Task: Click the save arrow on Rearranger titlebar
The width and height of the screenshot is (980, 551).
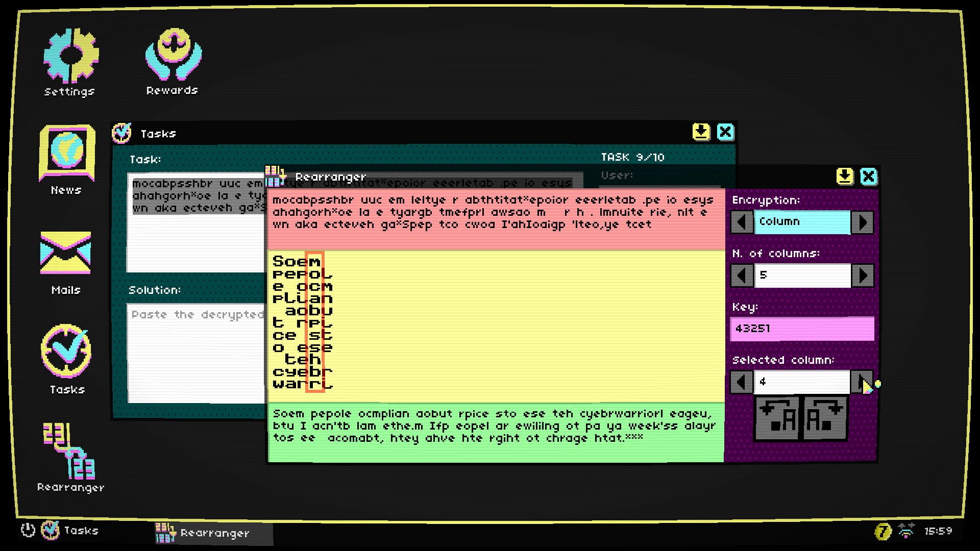Action: pos(845,177)
